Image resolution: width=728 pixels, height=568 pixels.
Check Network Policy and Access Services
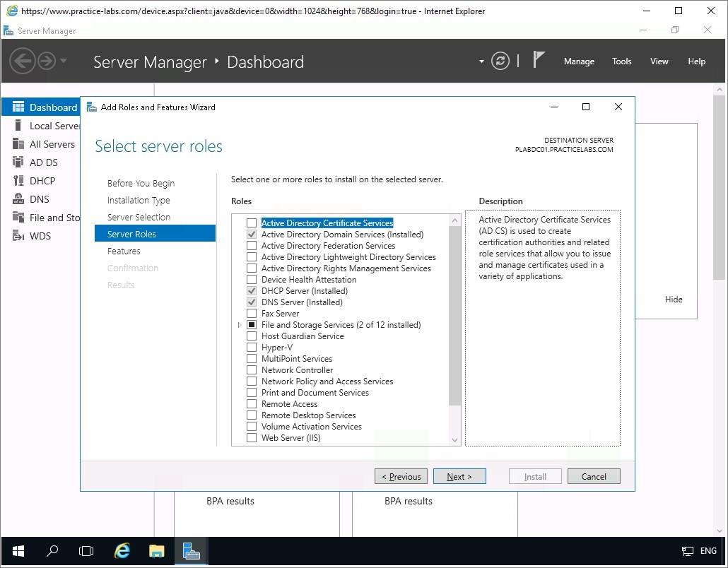click(252, 381)
